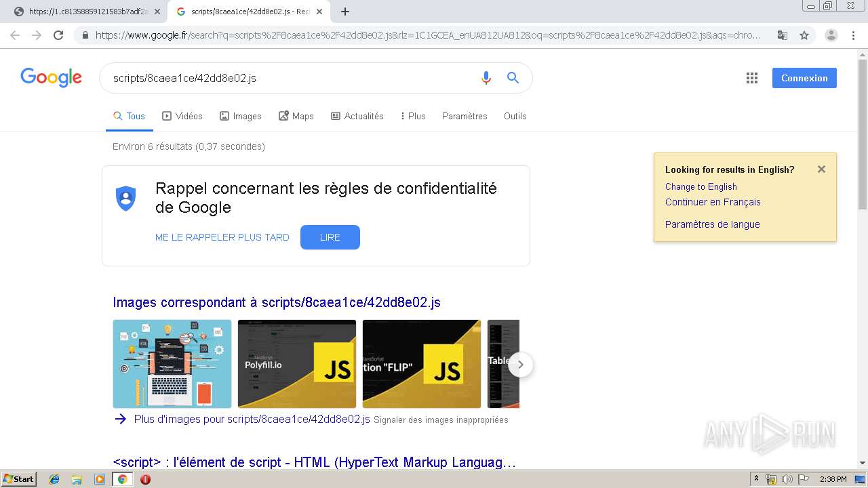868x488 pixels.
Task: Open the Windows Start menu
Action: point(18,479)
